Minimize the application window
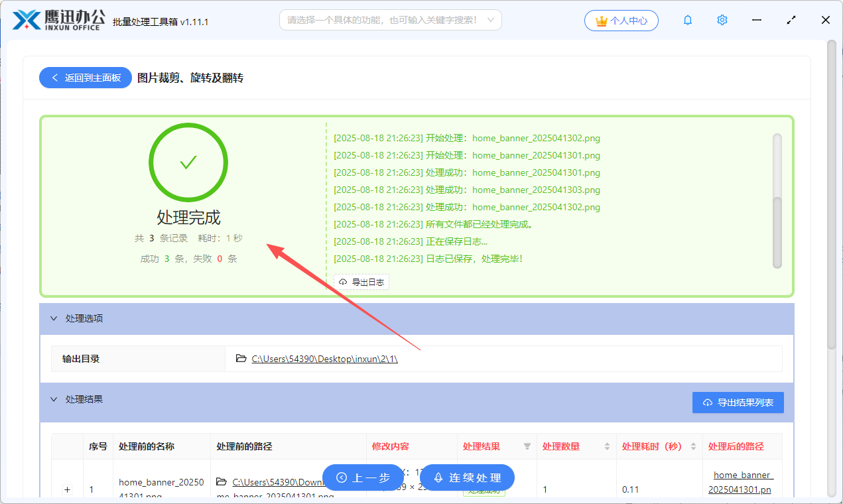Viewport: 843px width, 504px height. [x=757, y=21]
